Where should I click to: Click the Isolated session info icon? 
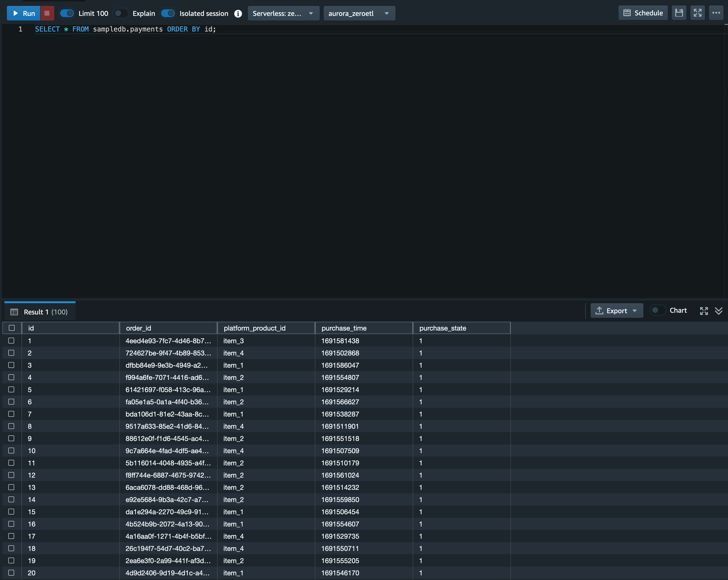point(238,13)
